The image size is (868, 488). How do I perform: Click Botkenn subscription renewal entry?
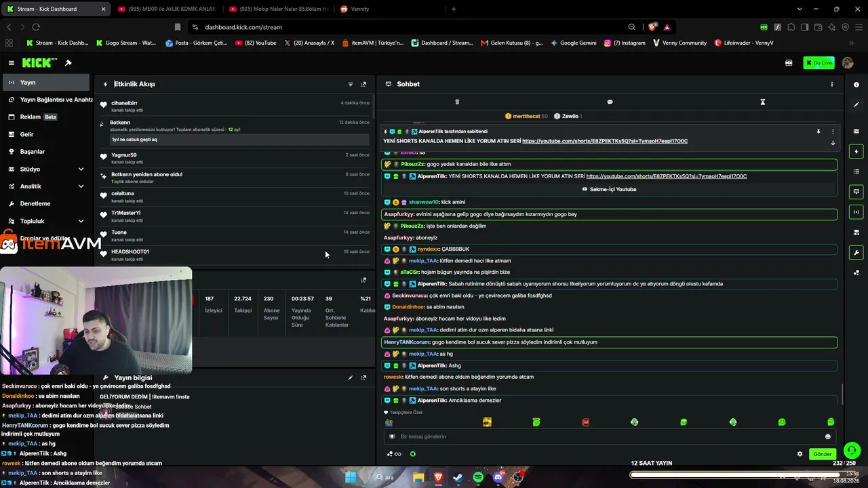pyautogui.click(x=235, y=131)
